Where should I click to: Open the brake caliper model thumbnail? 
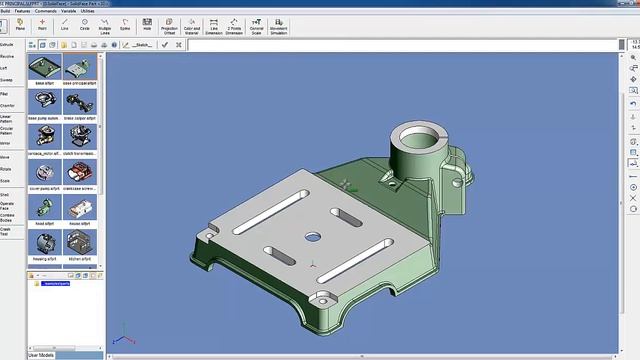click(80, 103)
